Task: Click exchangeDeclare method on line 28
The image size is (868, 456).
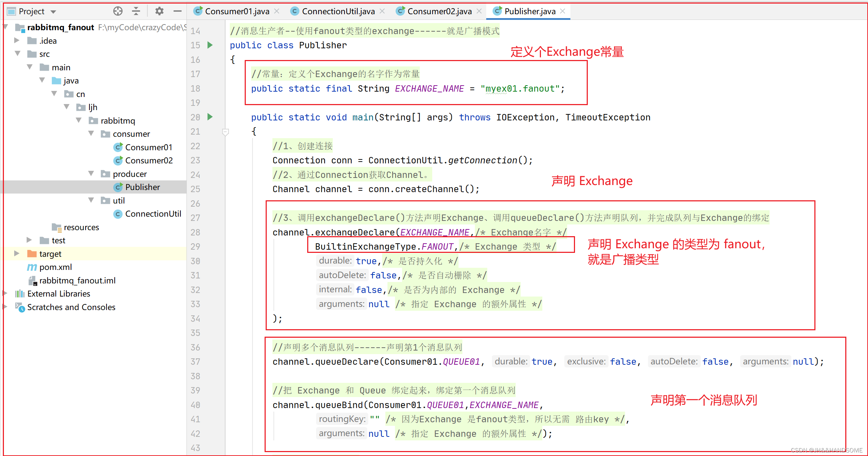Action: [355, 232]
